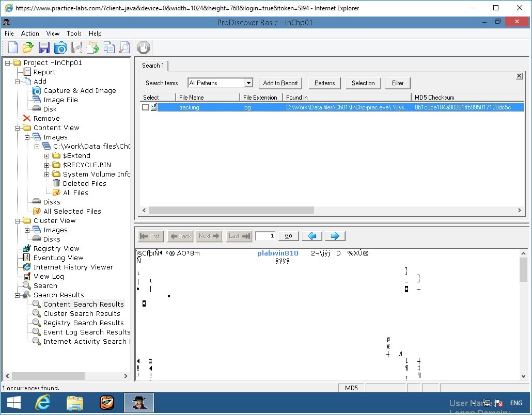Click the Open Project folder icon
The width and height of the screenshot is (532, 415).
28,47
